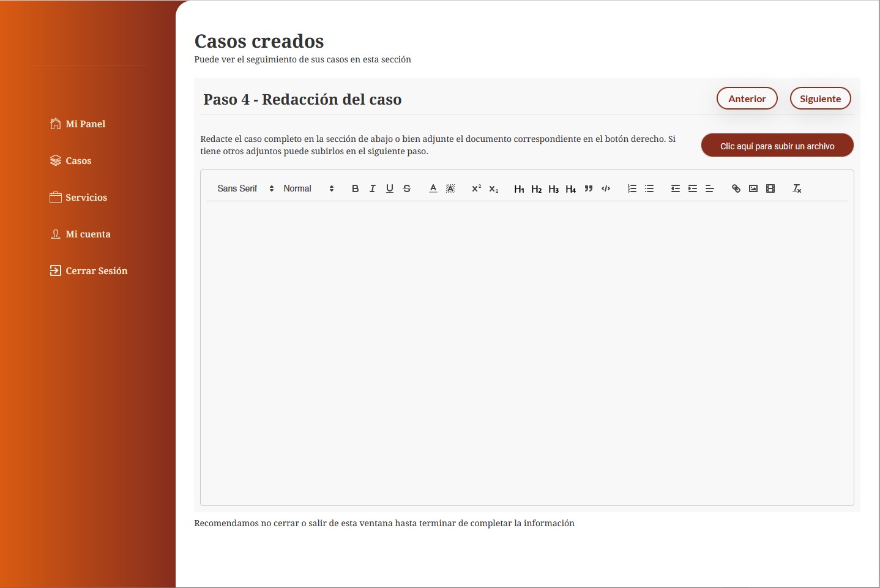The height and width of the screenshot is (588, 880).
Task: Clear formatting with the Tx icon
Action: [797, 188]
